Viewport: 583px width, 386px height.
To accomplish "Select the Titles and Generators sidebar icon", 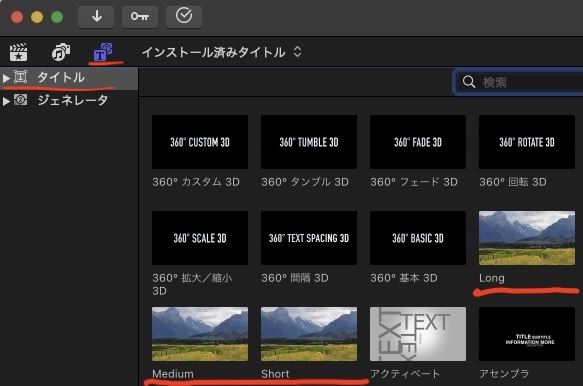I will pos(103,52).
